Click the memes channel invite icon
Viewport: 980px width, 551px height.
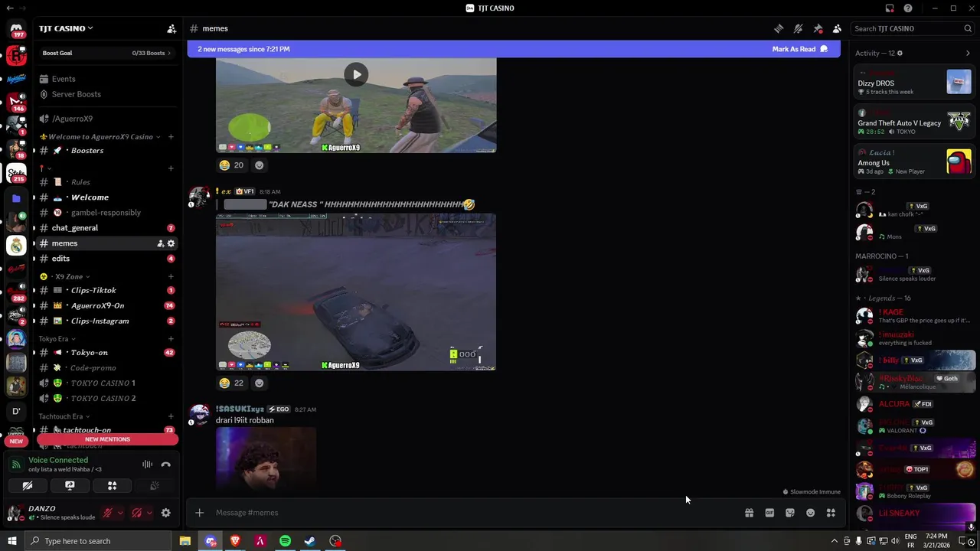coord(160,243)
